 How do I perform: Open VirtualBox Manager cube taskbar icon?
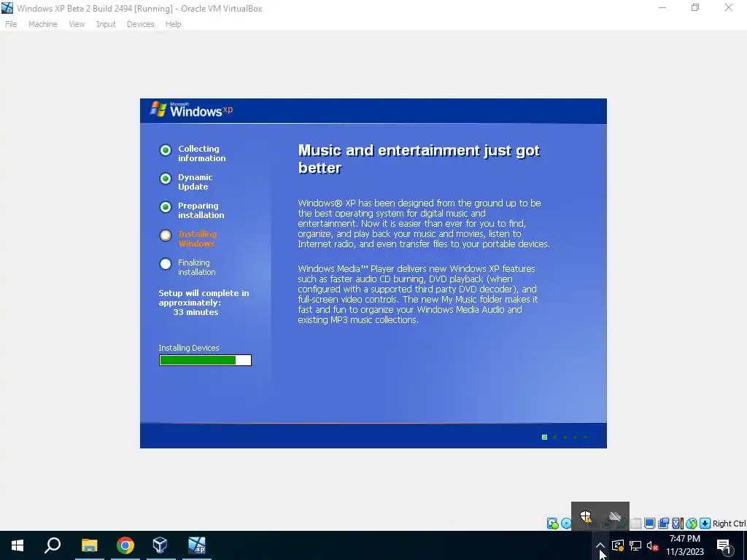tap(160, 545)
